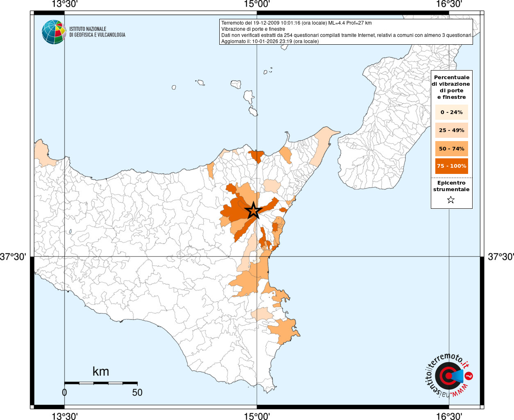Click the legend star under Epicentro strumentale
Image resolution: width=514 pixels, height=420 pixels.
pos(451,200)
